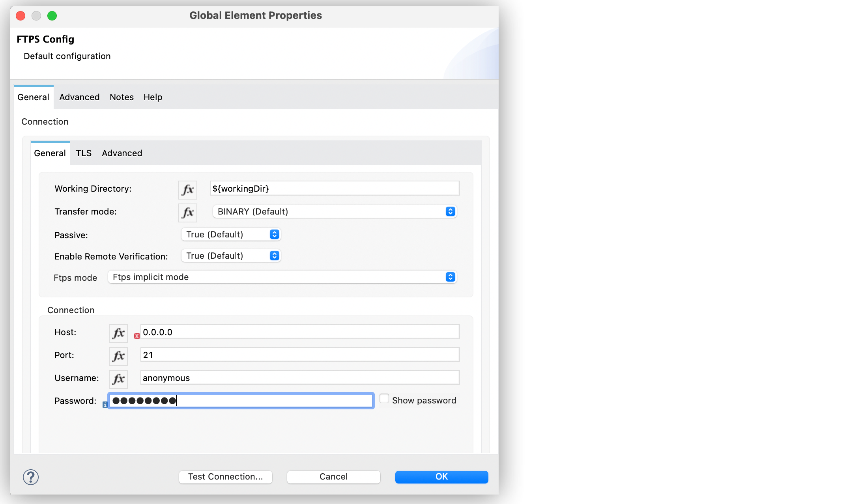The image size is (845, 504).
Task: Click the Cancel button
Action: [334, 477]
